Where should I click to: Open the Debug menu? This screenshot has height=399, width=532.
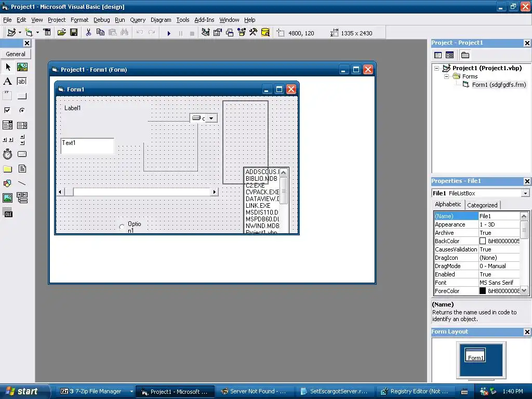(101, 20)
